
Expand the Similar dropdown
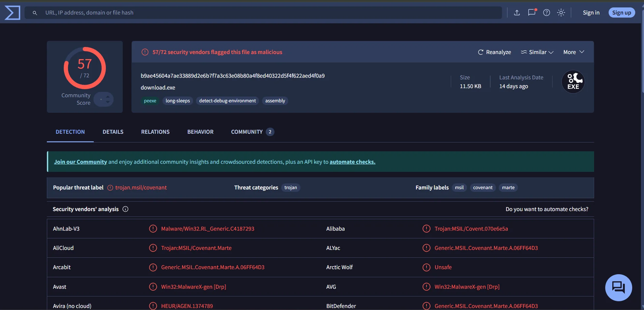tap(537, 52)
